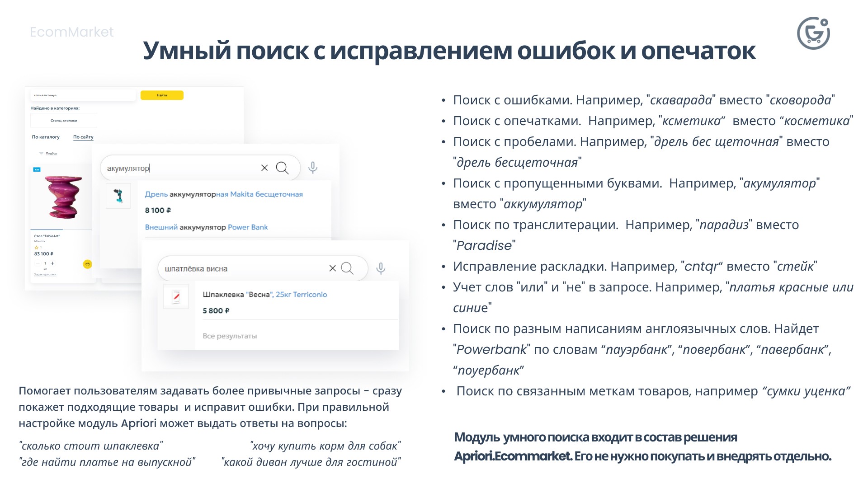Open Дрель аккумуляторная Makita бесщеточная suggestion
The width and height of the screenshot is (868, 488).
pos(224,194)
